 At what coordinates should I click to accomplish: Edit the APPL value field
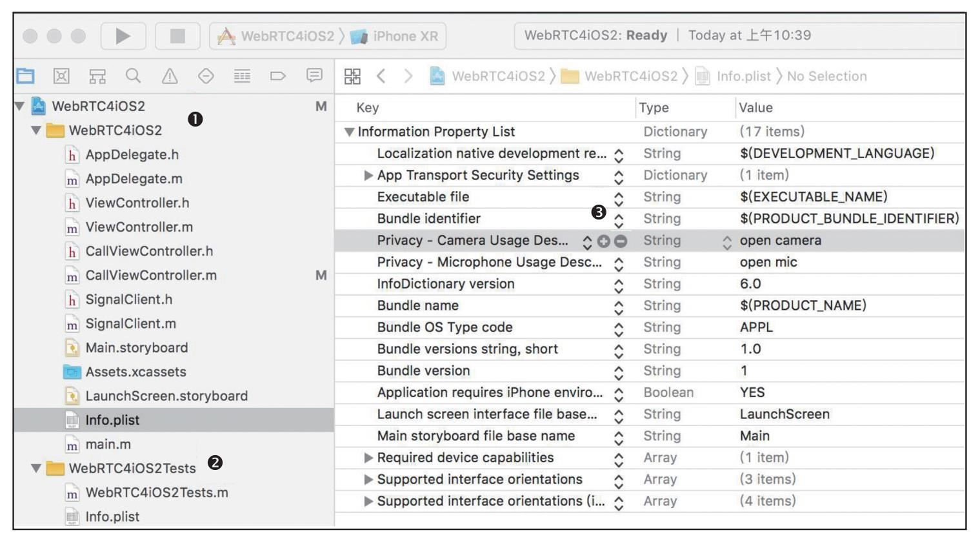[756, 327]
